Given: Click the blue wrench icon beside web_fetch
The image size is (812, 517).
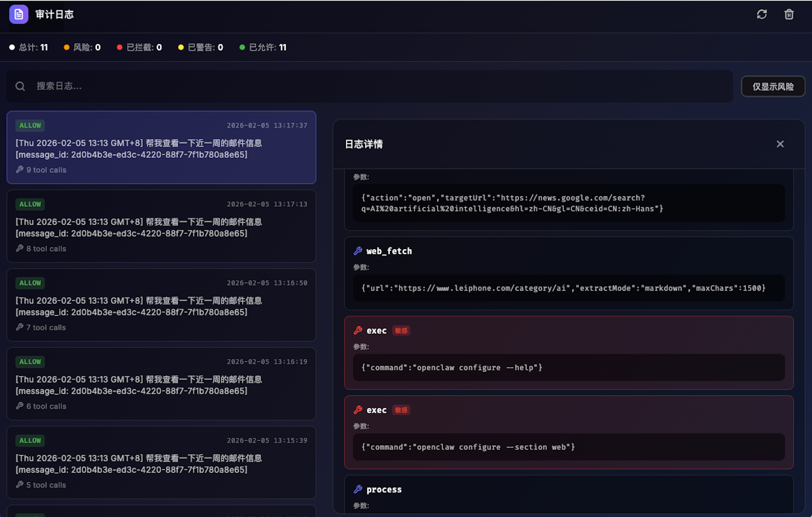Looking at the screenshot, I should pyautogui.click(x=358, y=251).
